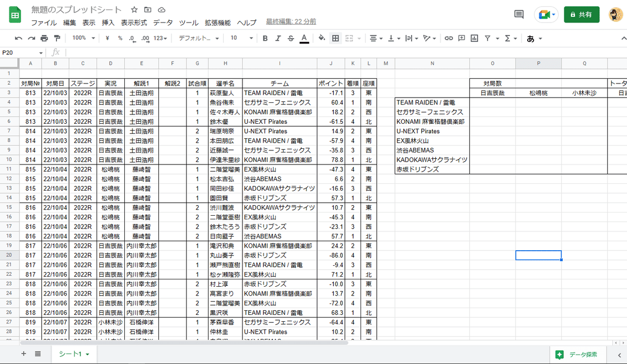Click the filter funnel icon
This screenshot has height=364, width=627.
pos(487,38)
